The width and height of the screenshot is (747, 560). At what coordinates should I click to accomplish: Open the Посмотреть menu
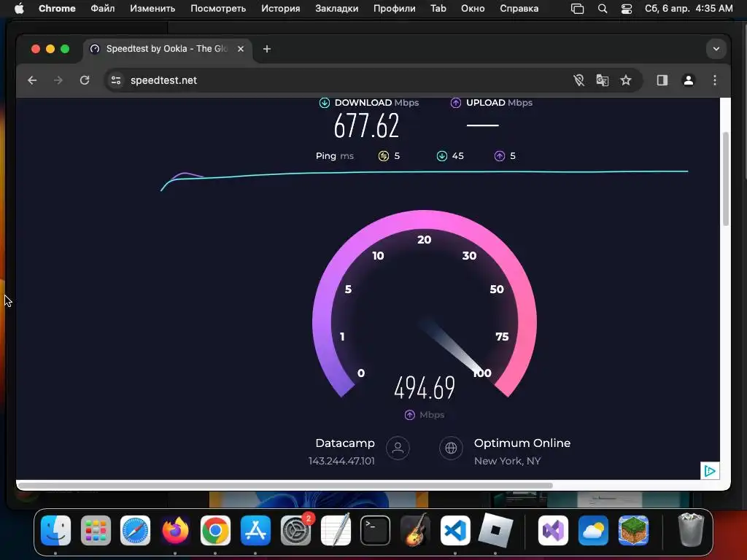pyautogui.click(x=218, y=8)
